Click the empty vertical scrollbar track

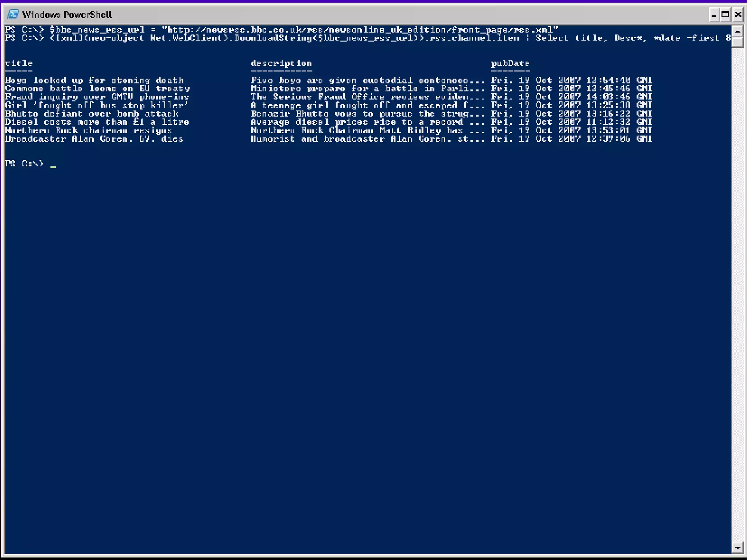point(737,292)
